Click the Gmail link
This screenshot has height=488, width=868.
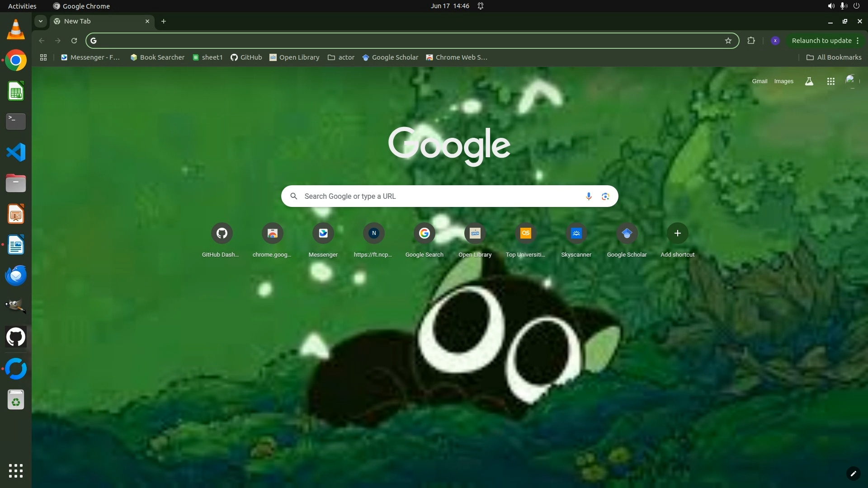(759, 81)
